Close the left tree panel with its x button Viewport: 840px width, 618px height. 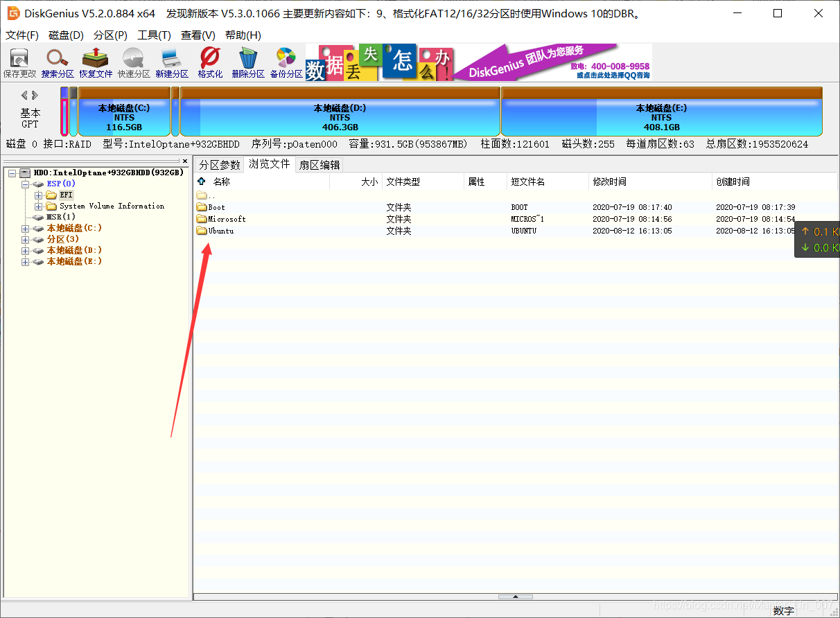coord(185,161)
